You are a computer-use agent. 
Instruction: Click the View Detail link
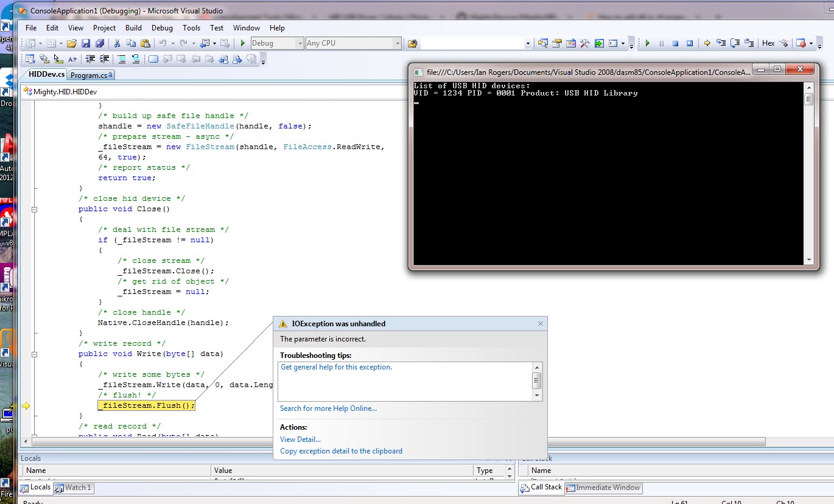tap(300, 439)
